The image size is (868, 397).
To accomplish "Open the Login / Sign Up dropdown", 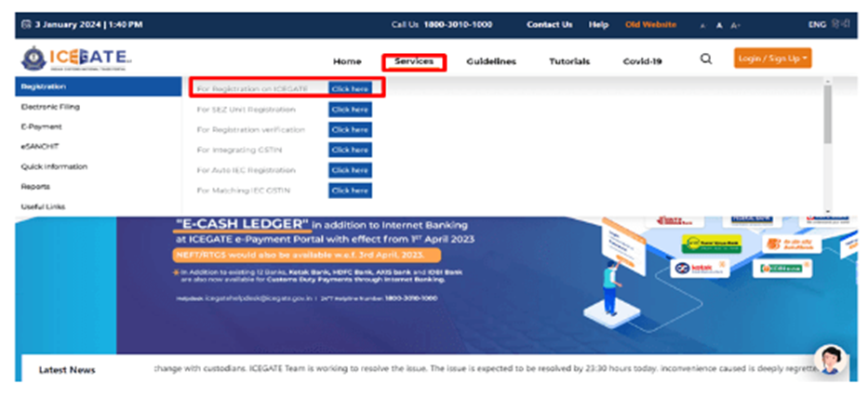I will (772, 59).
